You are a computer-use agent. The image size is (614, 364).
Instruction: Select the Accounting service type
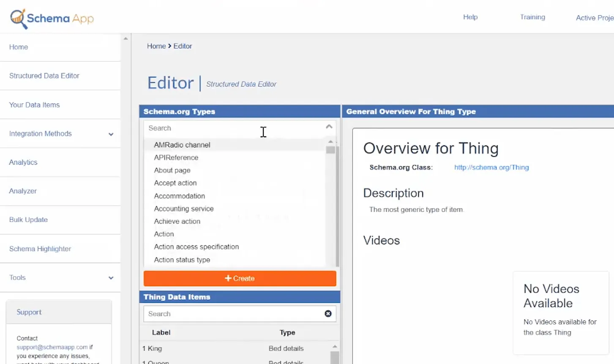[x=184, y=209]
